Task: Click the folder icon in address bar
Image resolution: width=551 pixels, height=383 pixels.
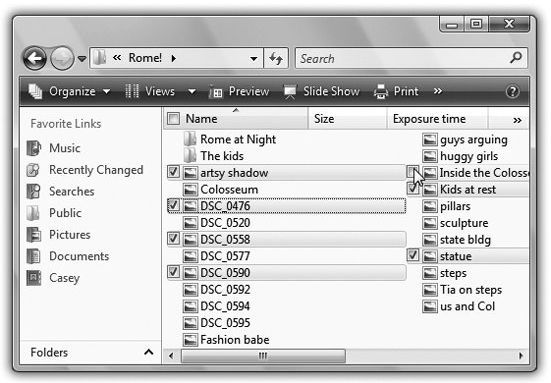Action: click(100, 57)
